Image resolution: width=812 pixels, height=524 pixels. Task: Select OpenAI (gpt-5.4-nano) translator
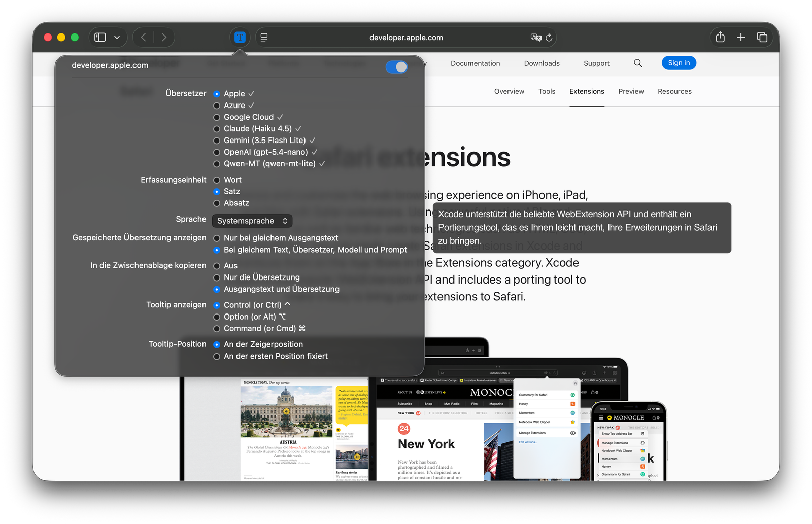217,152
